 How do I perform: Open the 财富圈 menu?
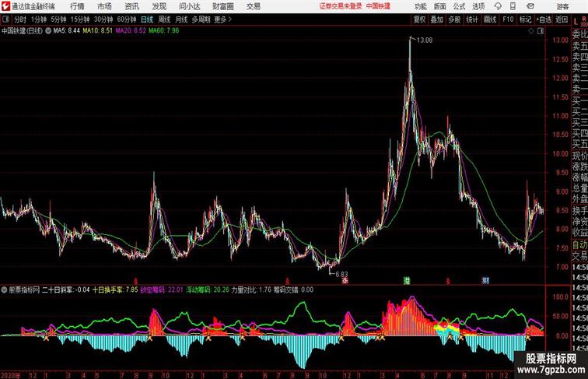click(223, 6)
